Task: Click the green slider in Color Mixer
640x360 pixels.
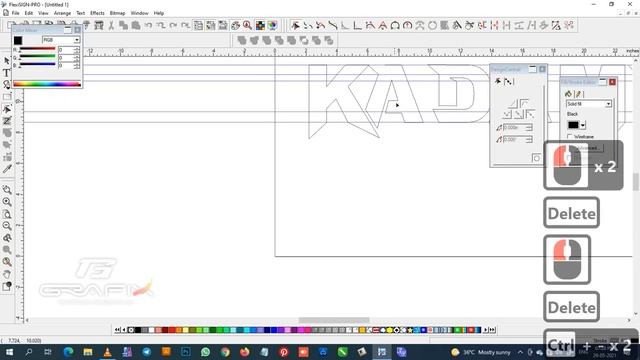Action: 37,57
